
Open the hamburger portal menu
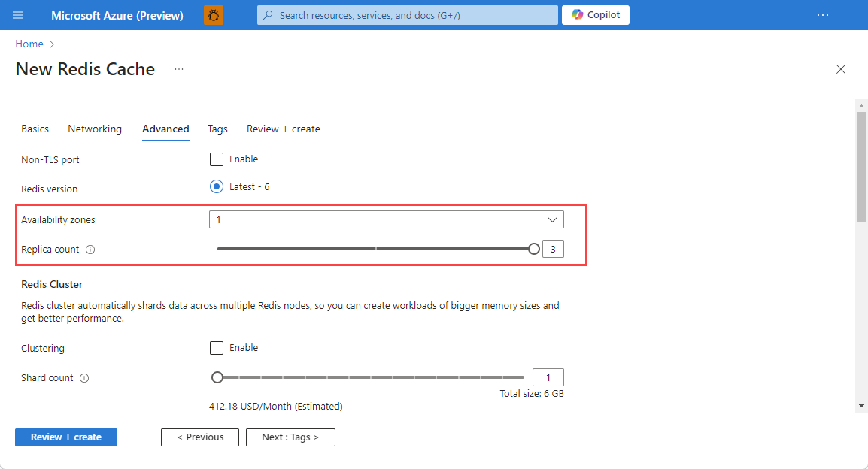(x=18, y=15)
